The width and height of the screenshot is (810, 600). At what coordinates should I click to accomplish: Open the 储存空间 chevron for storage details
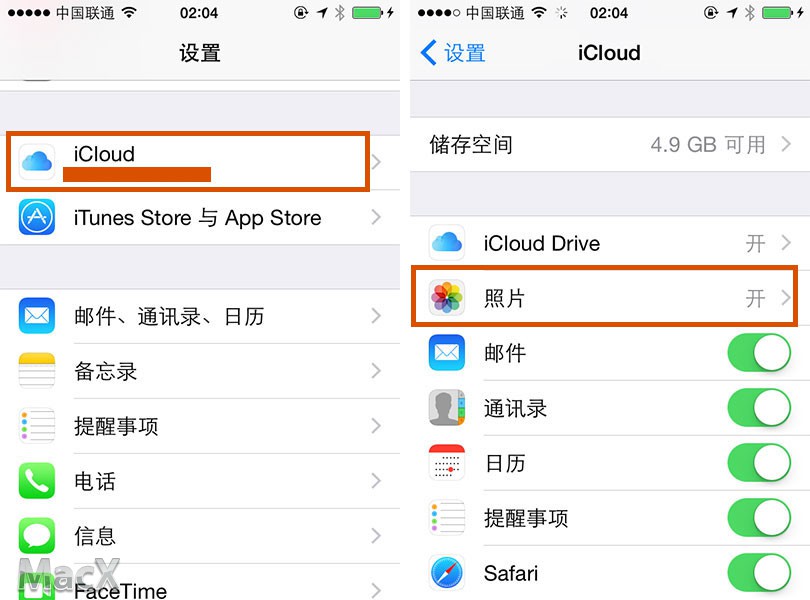pos(786,144)
